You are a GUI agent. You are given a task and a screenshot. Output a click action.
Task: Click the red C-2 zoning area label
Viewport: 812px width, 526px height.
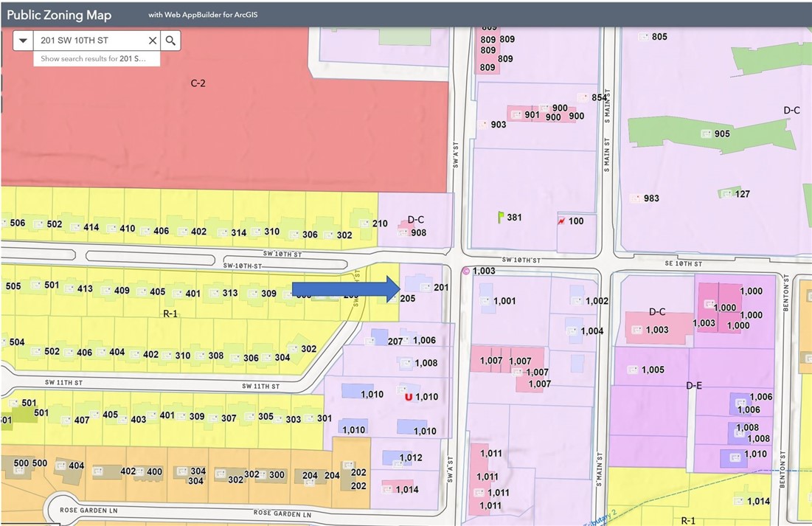point(198,83)
